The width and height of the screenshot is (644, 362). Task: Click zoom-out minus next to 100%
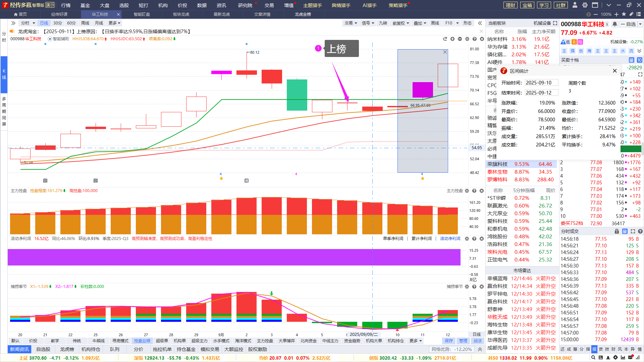click(x=596, y=14)
